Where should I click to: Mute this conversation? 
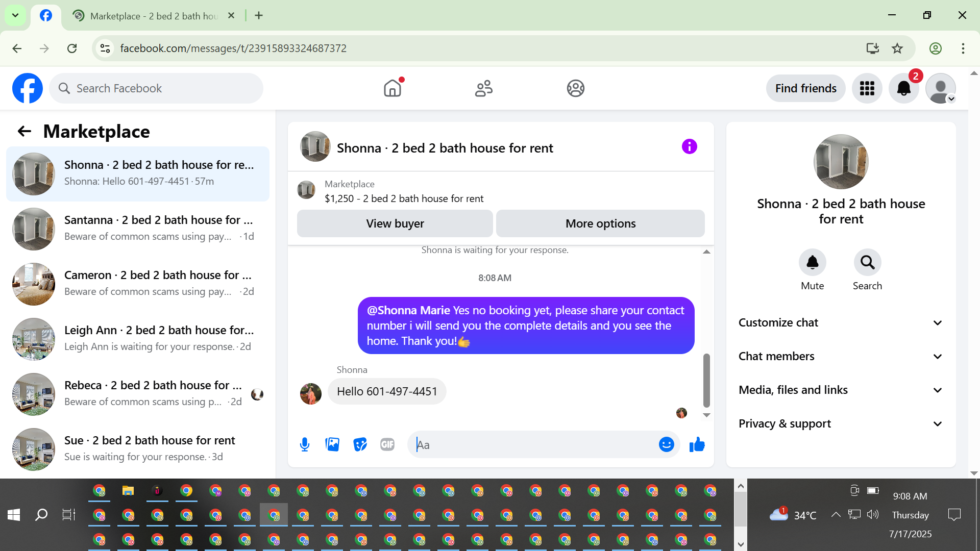coord(813,262)
